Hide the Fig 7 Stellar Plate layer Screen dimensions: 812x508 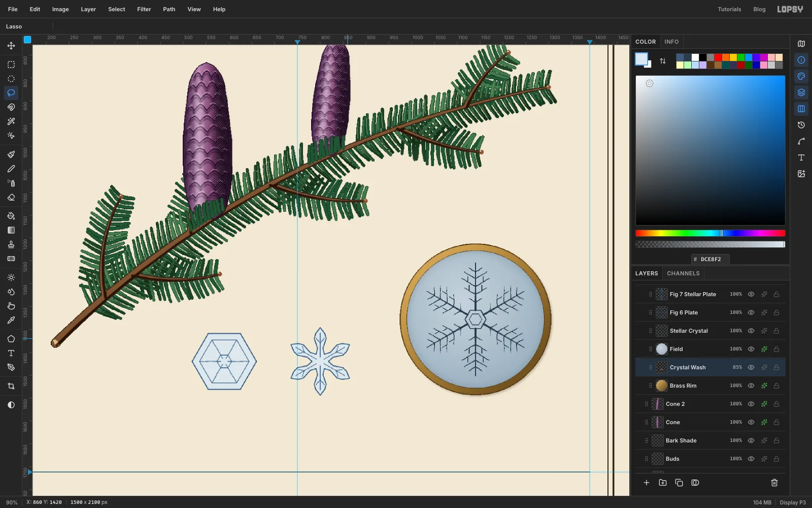point(751,294)
